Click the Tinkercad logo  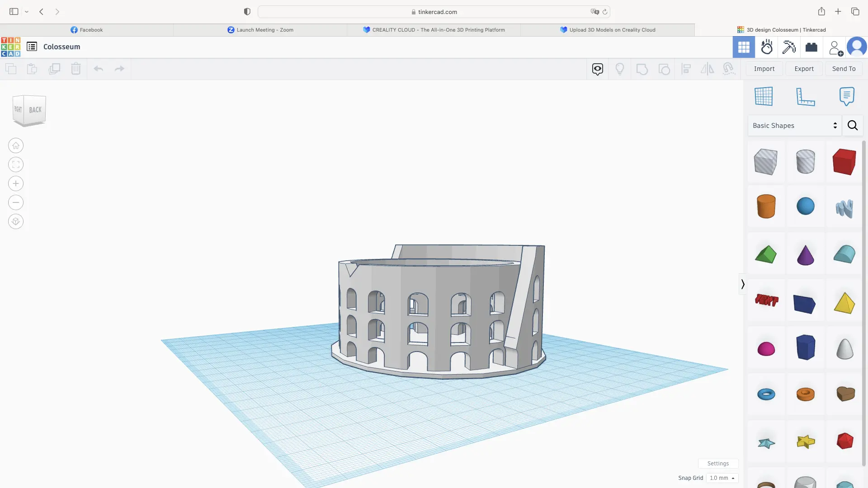(10, 47)
